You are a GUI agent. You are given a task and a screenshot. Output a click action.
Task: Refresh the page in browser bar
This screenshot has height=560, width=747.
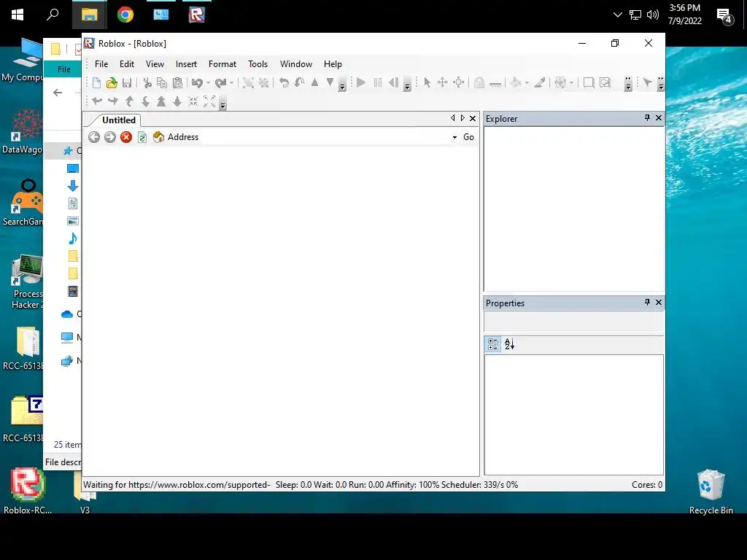pyautogui.click(x=142, y=137)
